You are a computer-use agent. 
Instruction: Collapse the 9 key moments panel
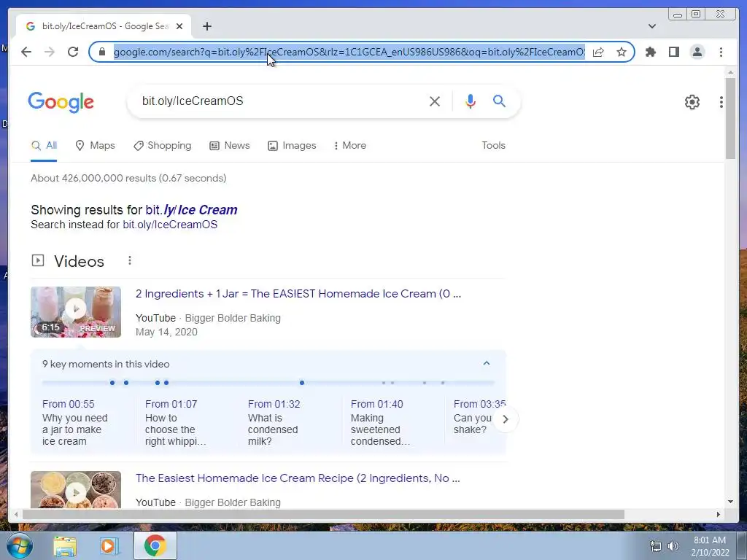point(487,364)
